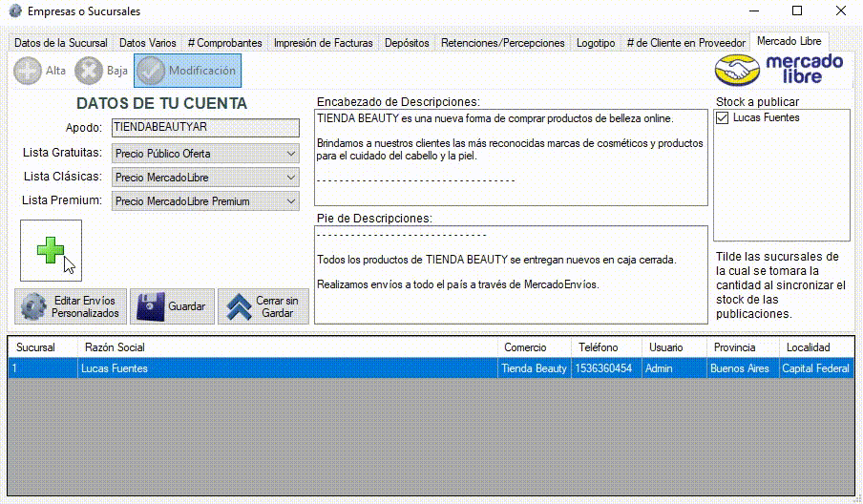Click the Teléfono column header

(x=606, y=347)
